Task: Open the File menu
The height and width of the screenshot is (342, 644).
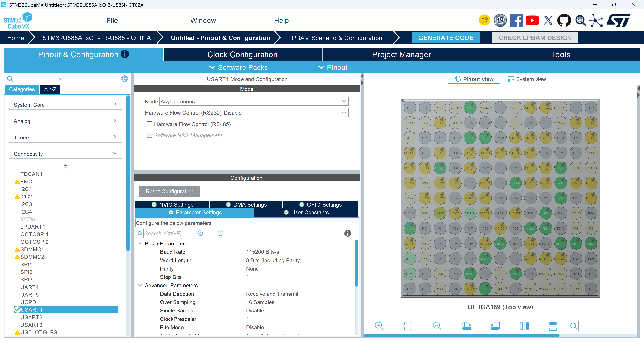Action: pyautogui.click(x=112, y=20)
